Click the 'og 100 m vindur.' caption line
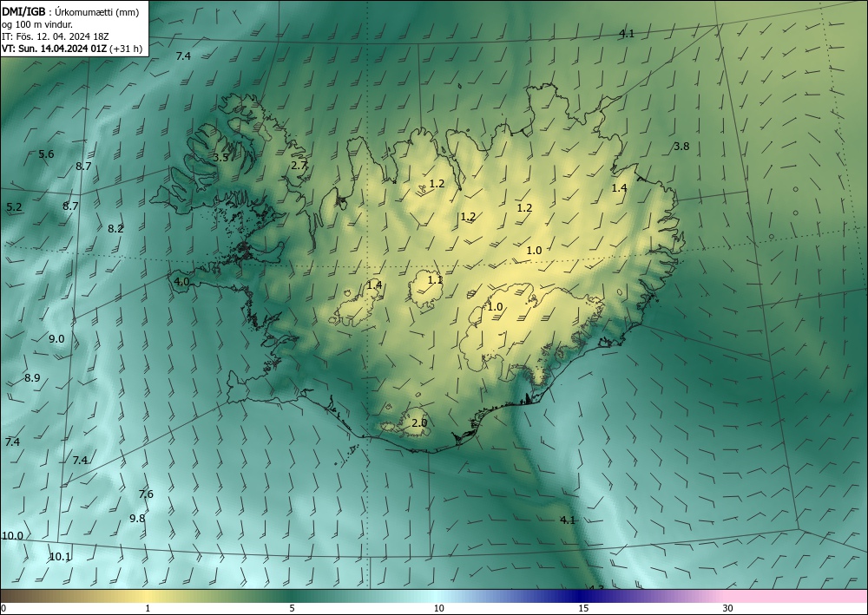This screenshot has height=615, width=868. click(x=37, y=24)
